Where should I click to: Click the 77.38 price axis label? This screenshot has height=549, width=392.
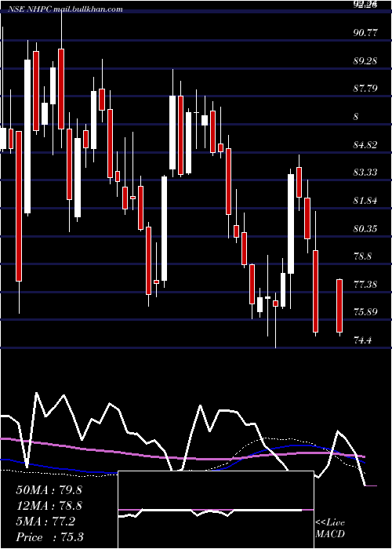click(x=365, y=284)
